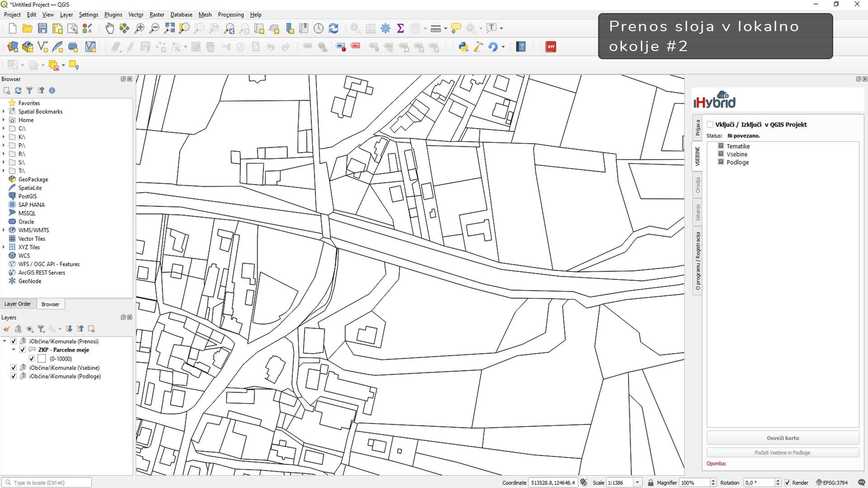Click the (0-10000) legend symbol swatch
Viewport: 868px width, 488px height.
point(42,359)
